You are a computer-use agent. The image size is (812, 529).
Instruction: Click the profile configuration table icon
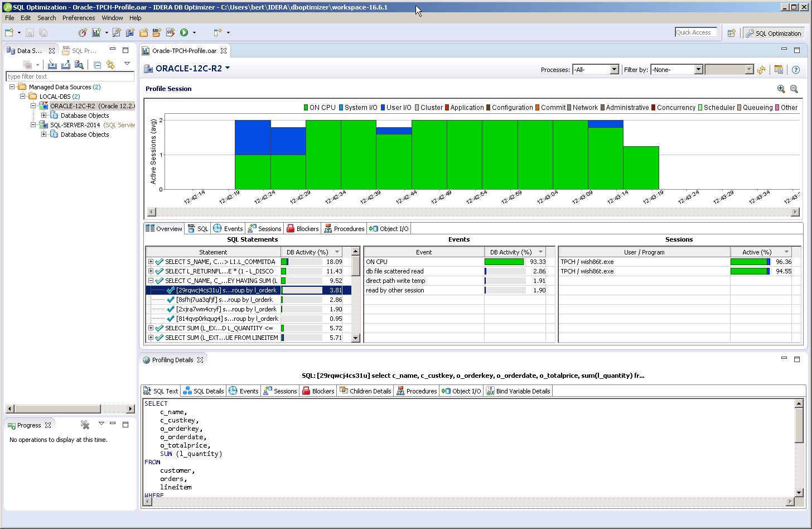point(779,70)
